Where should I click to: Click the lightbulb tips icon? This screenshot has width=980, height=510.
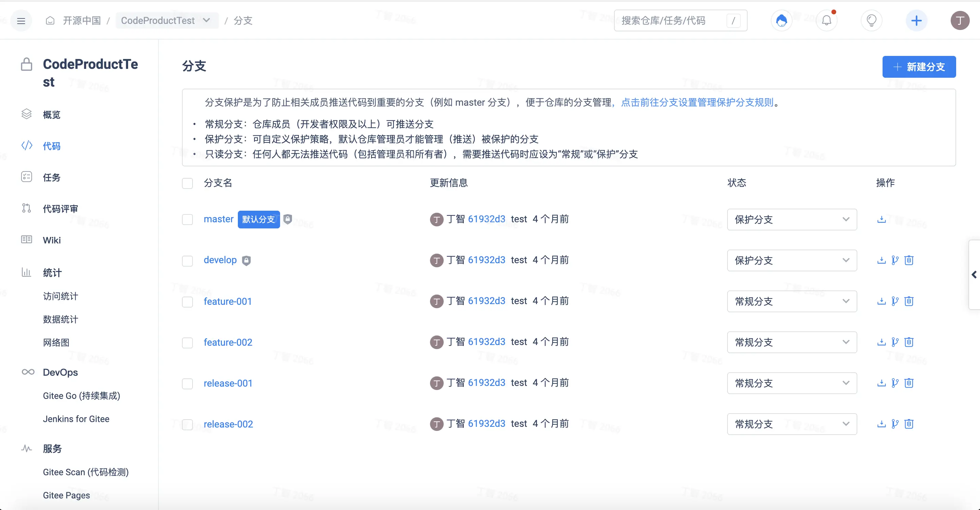point(871,20)
